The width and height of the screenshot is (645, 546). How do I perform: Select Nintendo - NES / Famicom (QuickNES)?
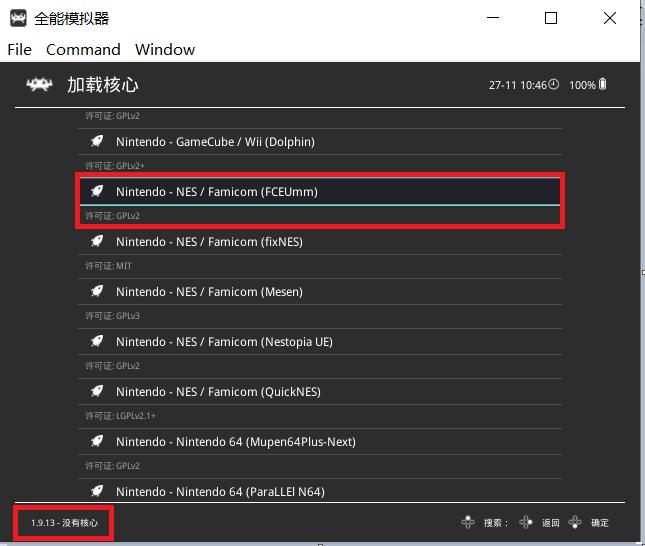click(x=320, y=392)
